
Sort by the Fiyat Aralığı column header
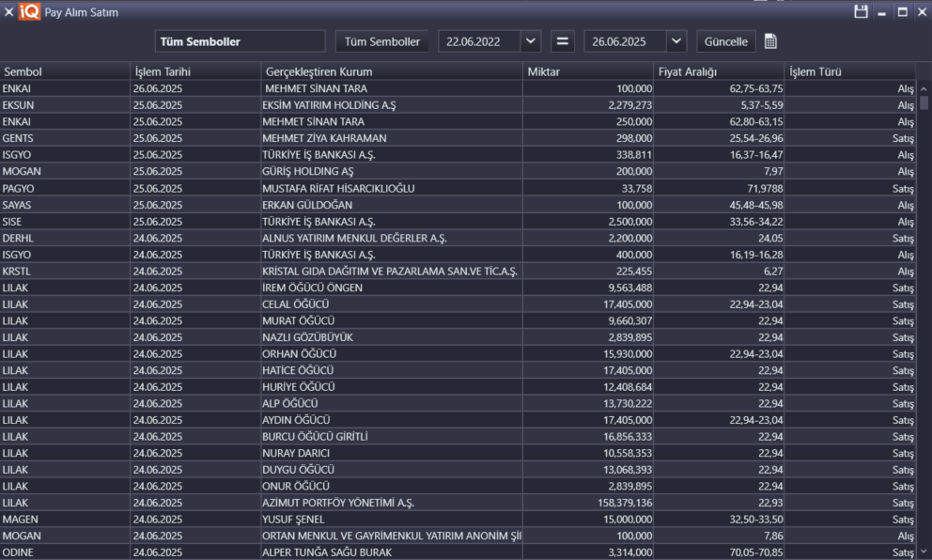click(719, 71)
